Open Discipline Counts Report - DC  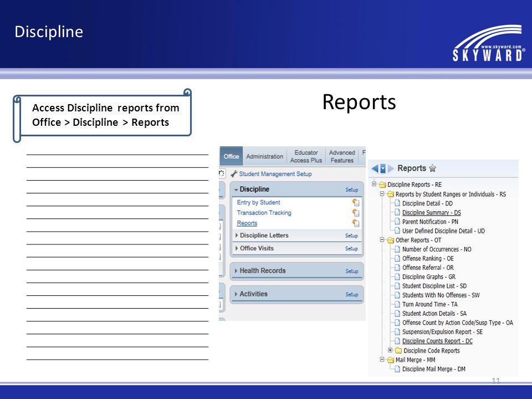(437, 341)
